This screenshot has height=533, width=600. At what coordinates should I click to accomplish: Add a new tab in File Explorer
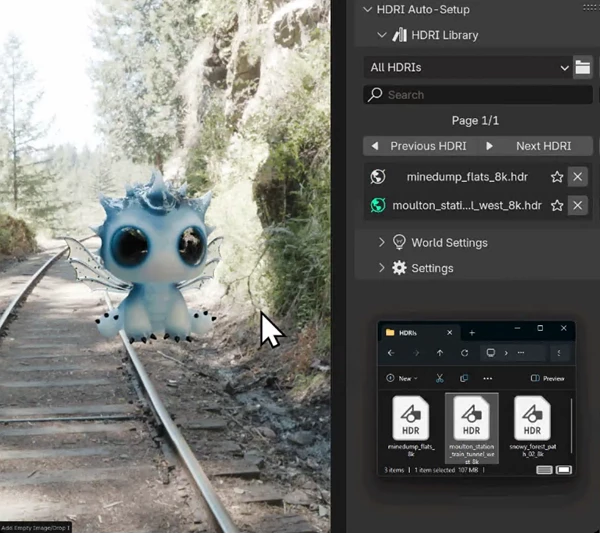coord(472,333)
